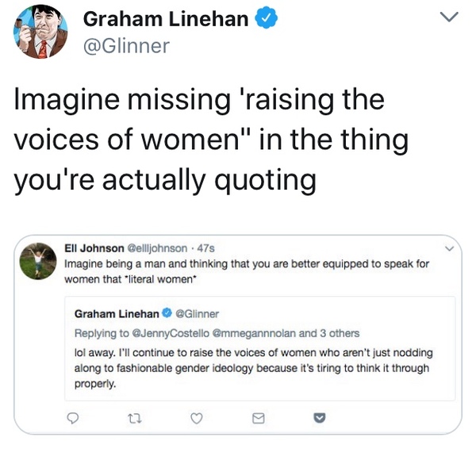The image size is (476, 453).
Task: Click the nested tweet text starting "lol away"
Action: [254, 368]
